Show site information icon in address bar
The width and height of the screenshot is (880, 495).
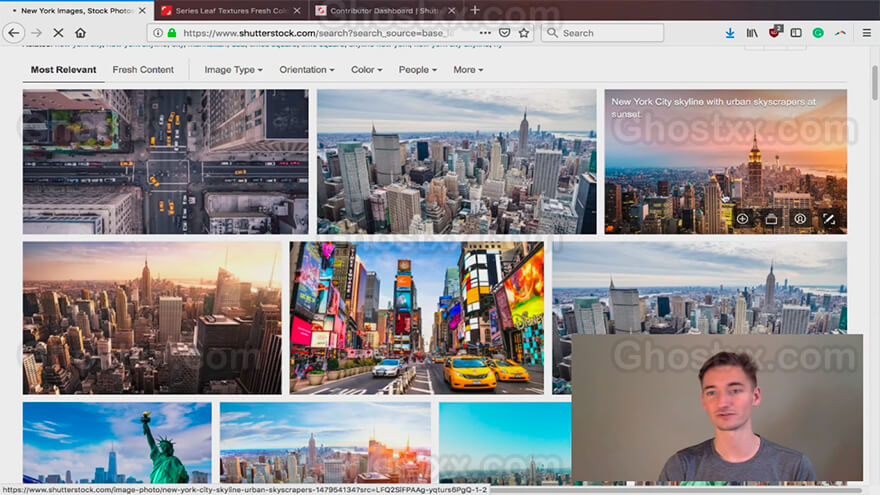pyautogui.click(x=158, y=33)
